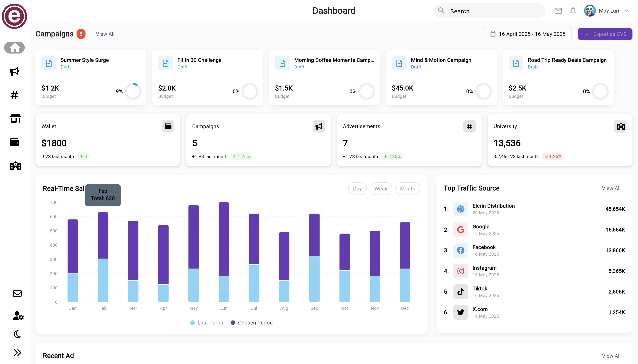Open the Campaigns megaphone icon in sidebar
The image size is (638, 364).
point(14,71)
